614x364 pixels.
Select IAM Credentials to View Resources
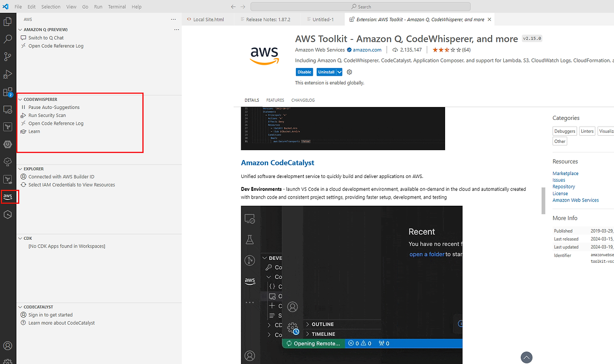[x=71, y=185]
